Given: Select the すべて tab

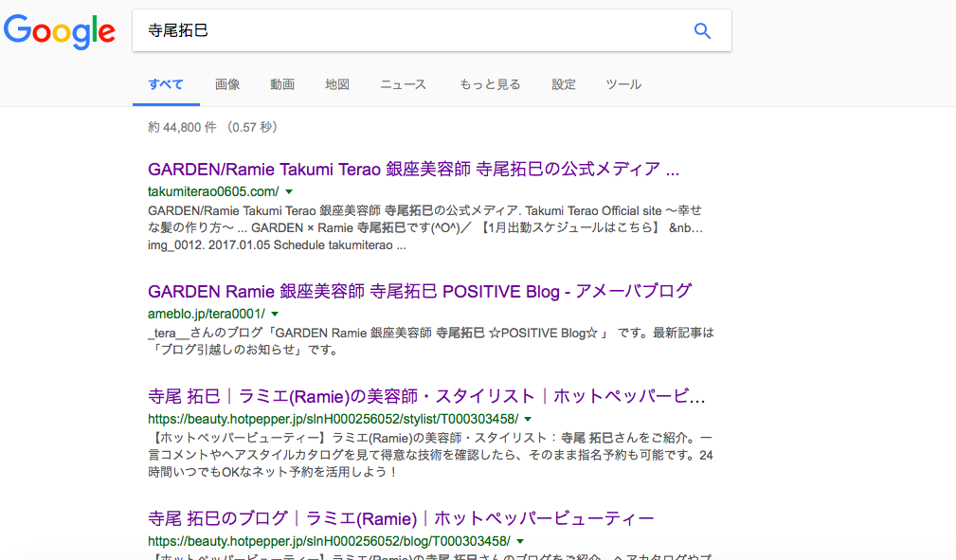Looking at the screenshot, I should 166,84.
